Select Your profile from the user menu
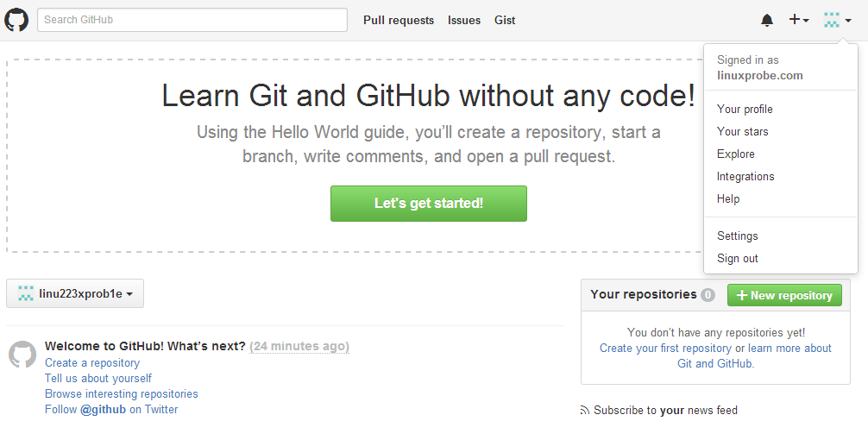This screenshot has width=868, height=440. click(745, 110)
